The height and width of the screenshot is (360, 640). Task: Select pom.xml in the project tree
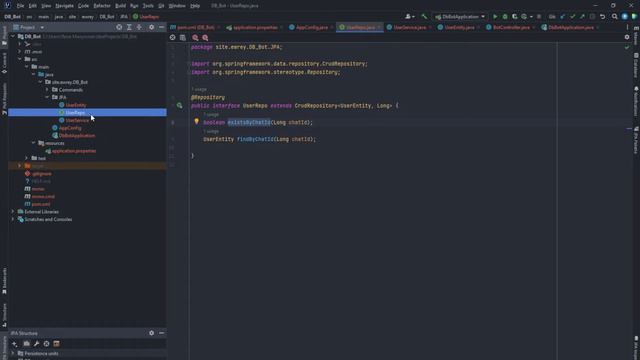coord(41,204)
